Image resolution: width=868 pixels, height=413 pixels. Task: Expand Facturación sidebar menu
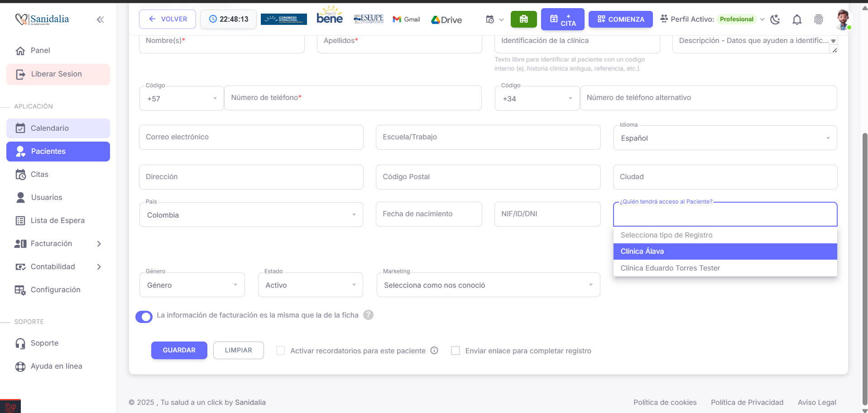tap(58, 244)
